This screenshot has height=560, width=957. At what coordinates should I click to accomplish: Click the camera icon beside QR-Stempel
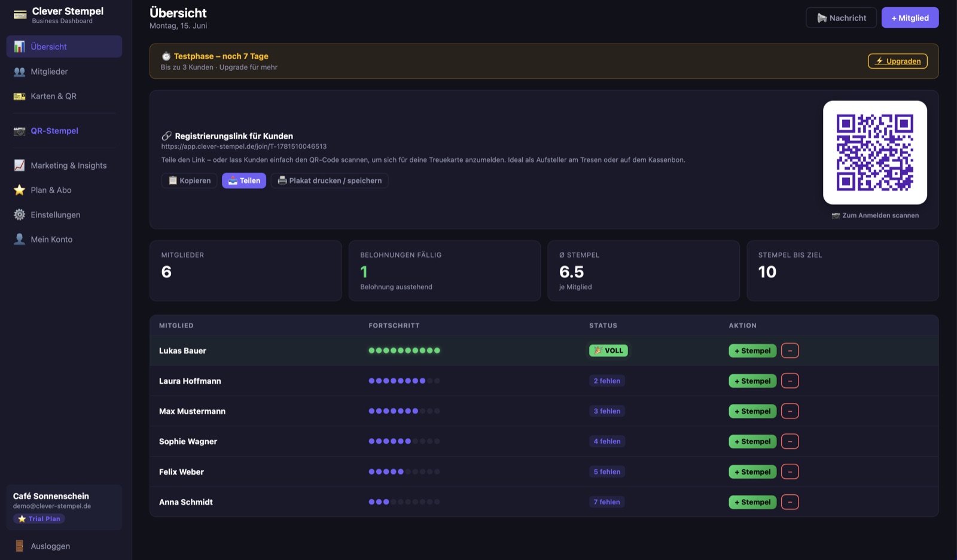tap(20, 131)
